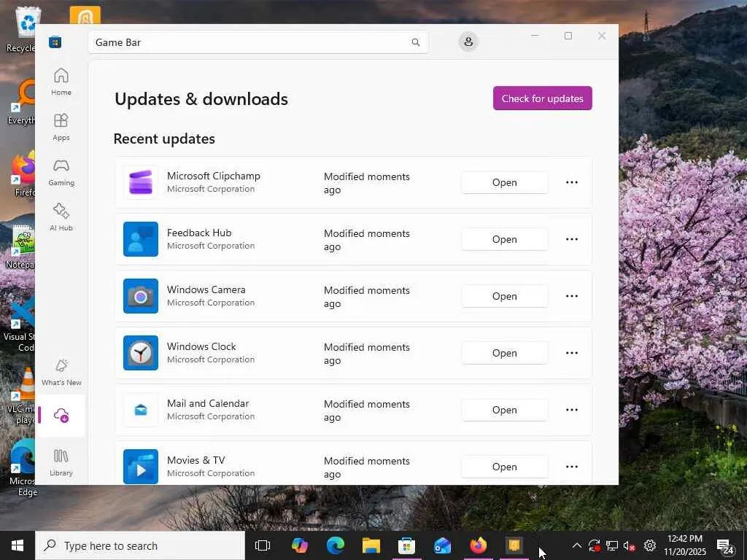Open more options for Movies & TV
This screenshot has width=747, height=560.
[x=572, y=467]
